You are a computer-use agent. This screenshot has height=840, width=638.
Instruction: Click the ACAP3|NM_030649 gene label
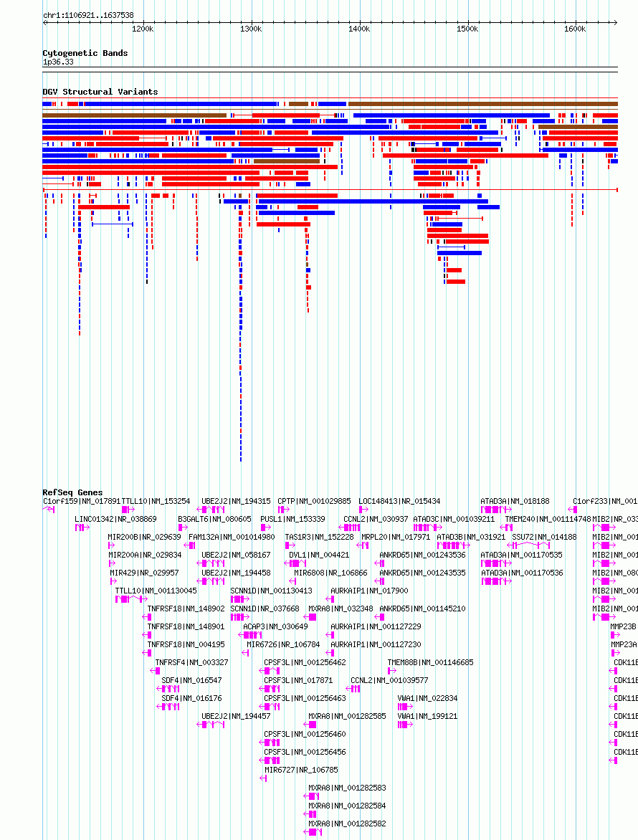276,627
